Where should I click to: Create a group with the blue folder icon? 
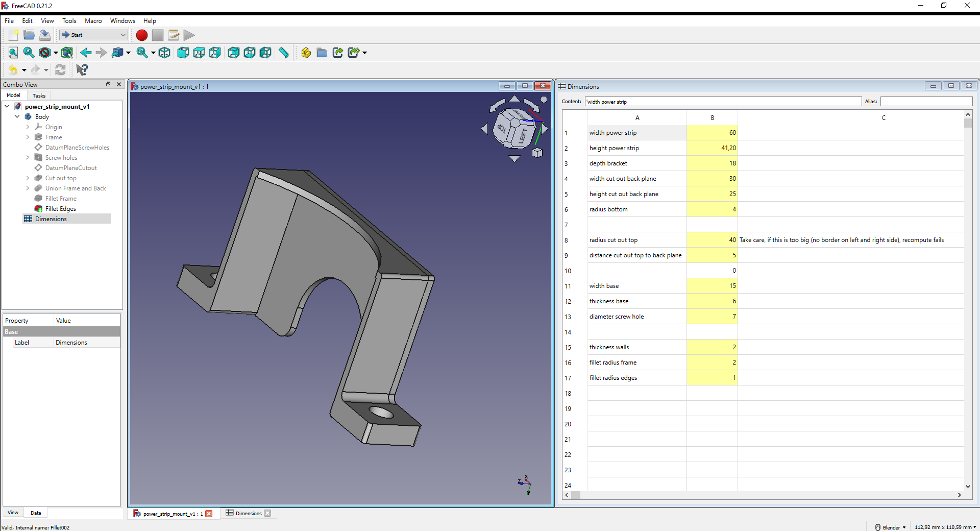(322, 53)
